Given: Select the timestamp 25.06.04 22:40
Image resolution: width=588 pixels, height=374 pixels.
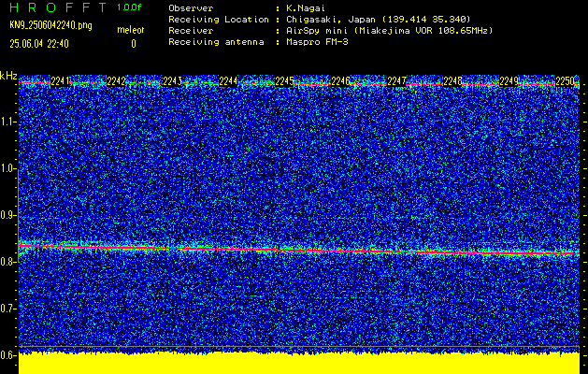Looking at the screenshot, I should coord(39,44).
